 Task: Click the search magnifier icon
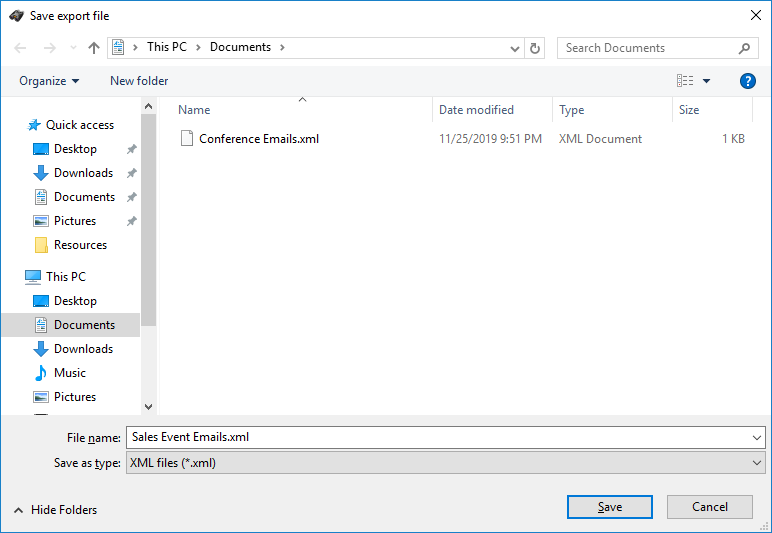(x=744, y=48)
